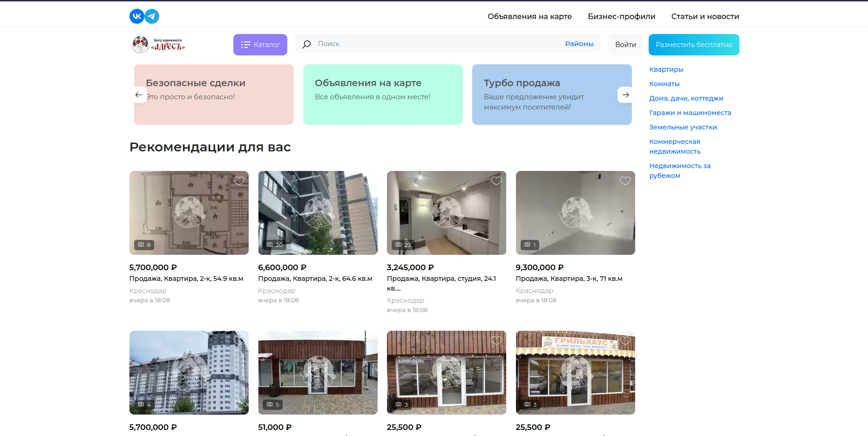
Task: Click the search magnifier icon
Action: (x=306, y=44)
